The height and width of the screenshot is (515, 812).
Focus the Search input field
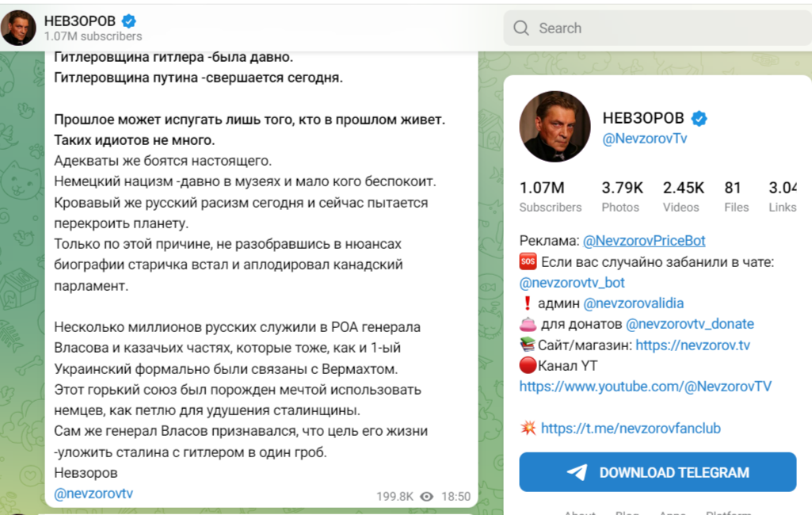[x=658, y=28]
